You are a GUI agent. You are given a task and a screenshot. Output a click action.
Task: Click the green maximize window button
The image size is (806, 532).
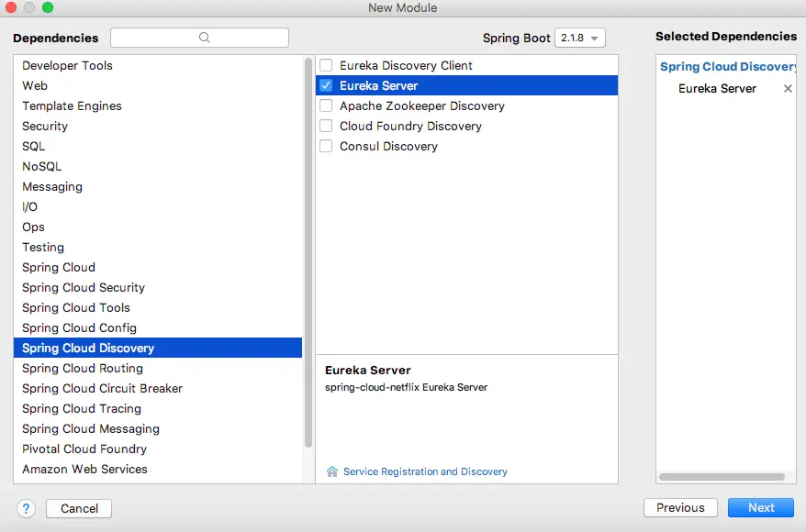point(48,7)
